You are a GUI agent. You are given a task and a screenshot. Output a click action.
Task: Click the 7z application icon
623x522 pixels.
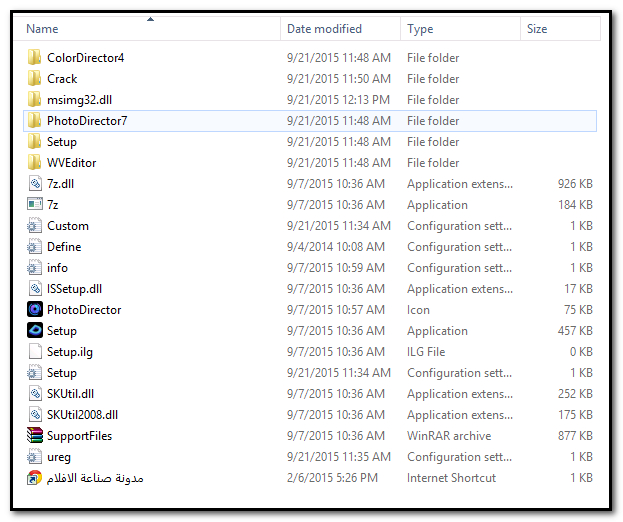coord(35,205)
